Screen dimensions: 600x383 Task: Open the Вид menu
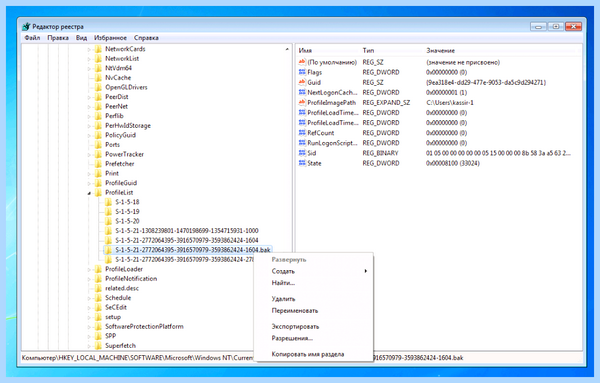point(81,38)
